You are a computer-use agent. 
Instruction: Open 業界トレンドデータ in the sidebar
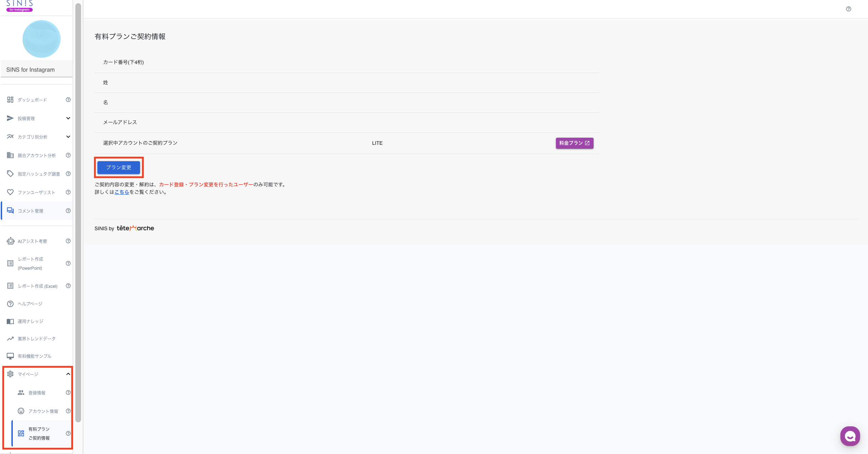(37, 339)
